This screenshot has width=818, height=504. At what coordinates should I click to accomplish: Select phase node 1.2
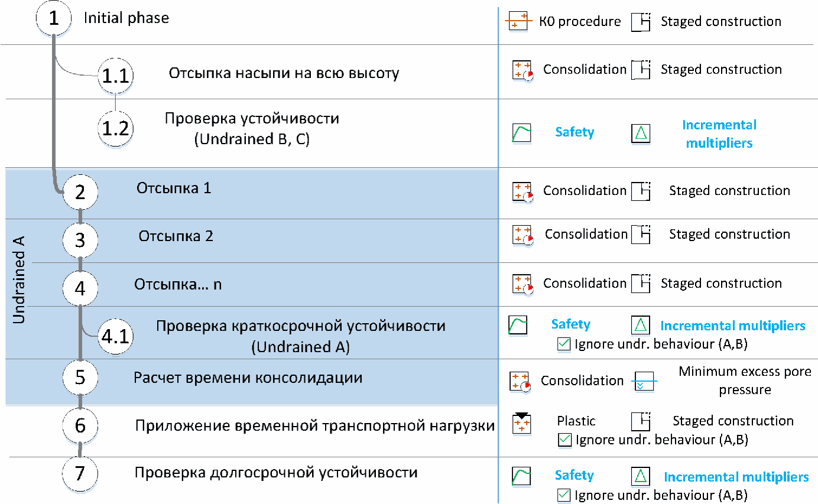pyautogui.click(x=115, y=128)
